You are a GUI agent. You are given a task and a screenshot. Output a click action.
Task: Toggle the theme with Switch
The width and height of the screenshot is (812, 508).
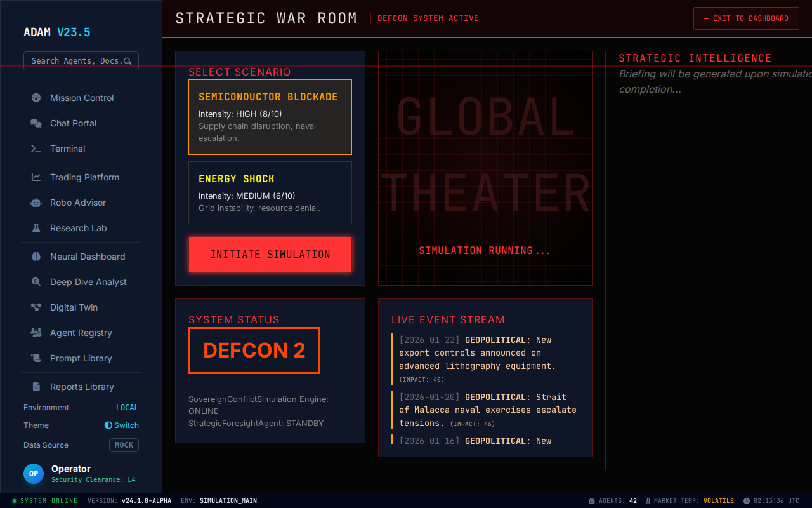[122, 425]
